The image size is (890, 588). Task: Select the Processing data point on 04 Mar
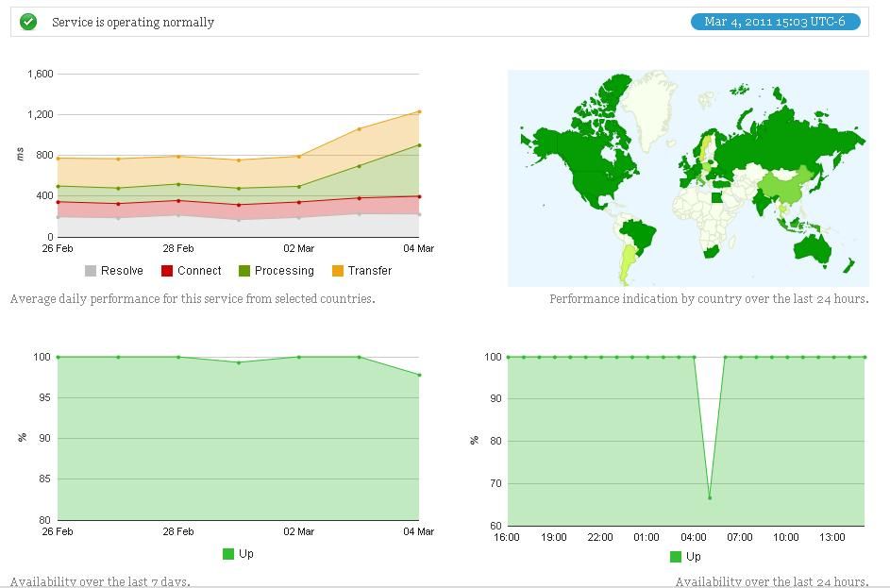[419, 145]
